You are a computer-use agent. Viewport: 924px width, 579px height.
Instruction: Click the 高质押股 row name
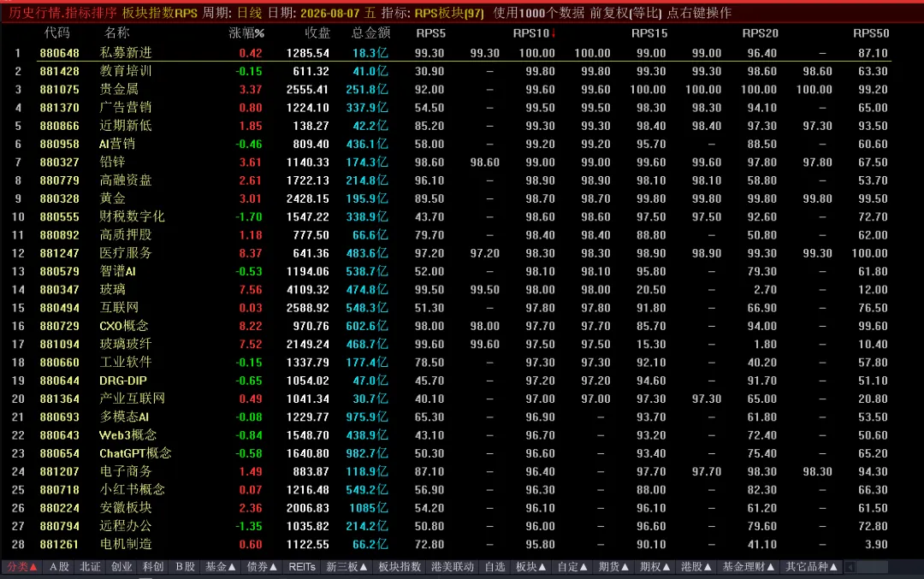(126, 235)
